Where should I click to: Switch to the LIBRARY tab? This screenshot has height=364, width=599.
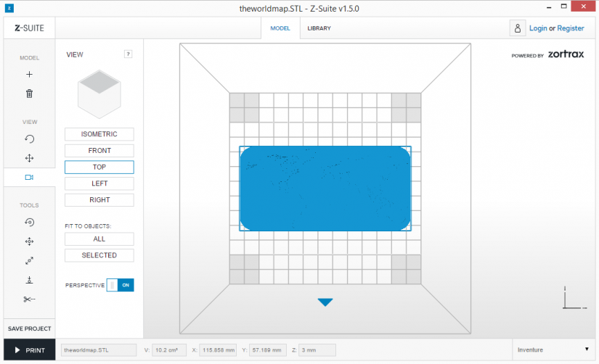click(319, 28)
